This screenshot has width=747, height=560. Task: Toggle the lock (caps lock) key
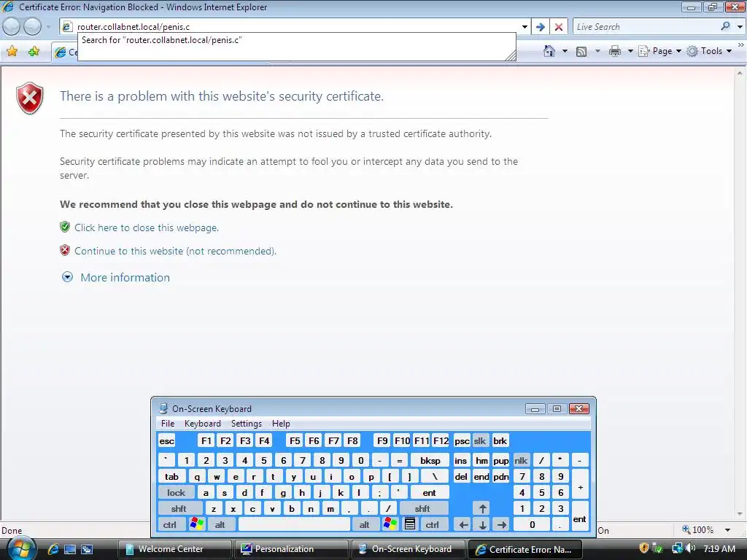[x=176, y=492]
